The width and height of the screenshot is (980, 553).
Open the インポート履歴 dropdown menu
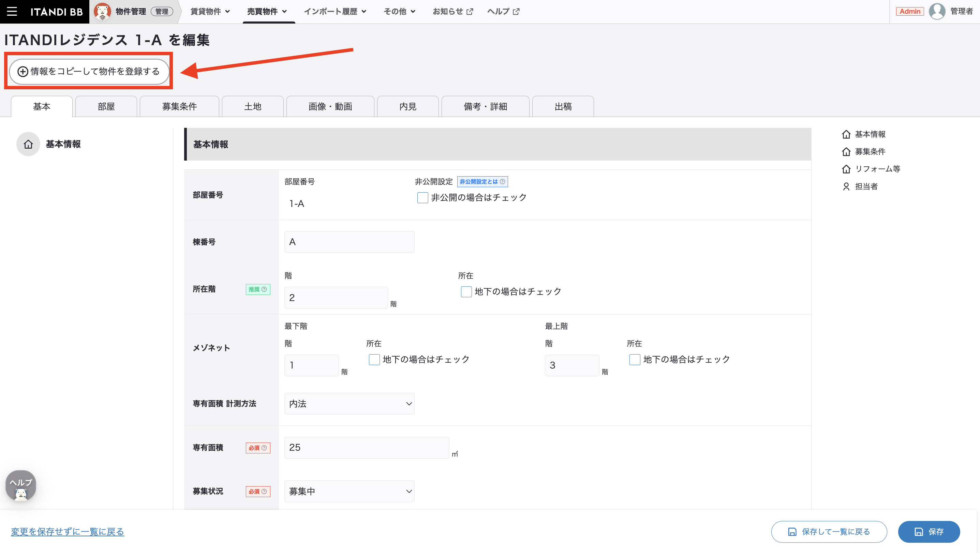[335, 11]
